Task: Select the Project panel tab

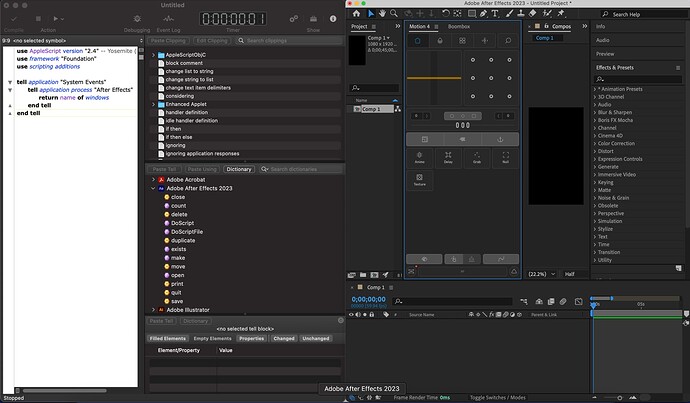Action: click(359, 26)
